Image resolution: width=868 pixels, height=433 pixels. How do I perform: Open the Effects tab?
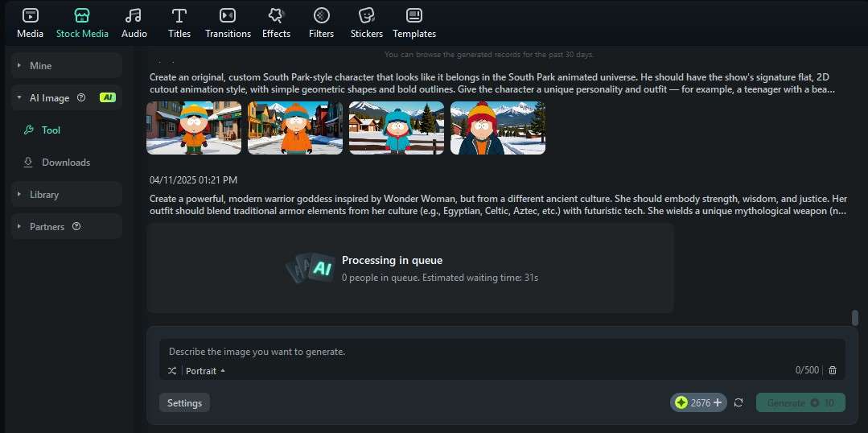(x=276, y=23)
